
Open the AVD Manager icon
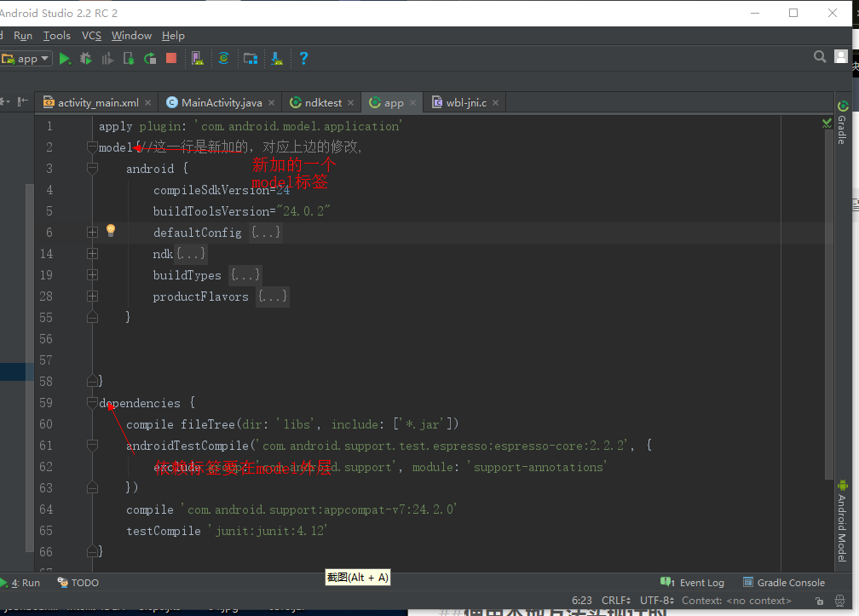pos(198,59)
